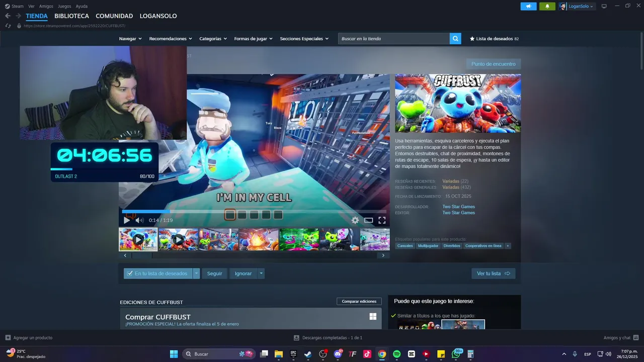
Task: Switch trailer to theater mode icon
Action: coord(369,220)
